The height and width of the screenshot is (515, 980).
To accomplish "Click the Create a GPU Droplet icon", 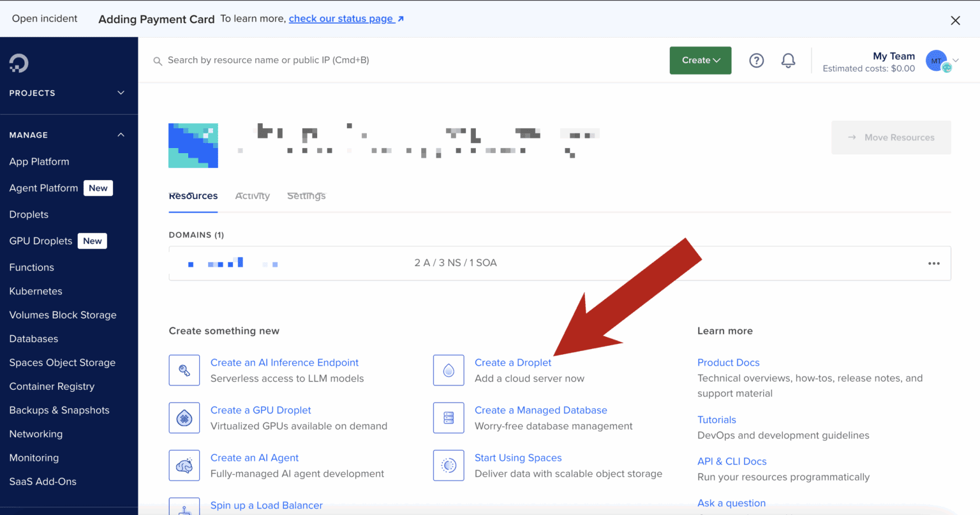I will click(184, 418).
